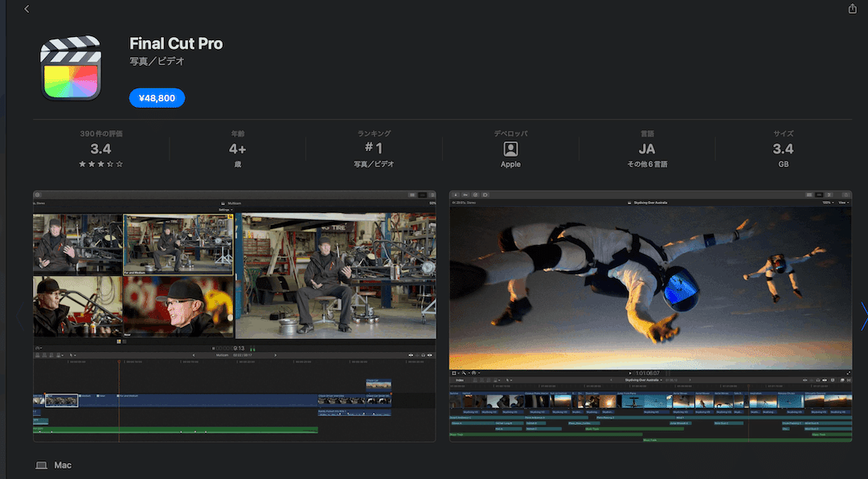
Task: Click the Apple developer name
Action: (510, 165)
